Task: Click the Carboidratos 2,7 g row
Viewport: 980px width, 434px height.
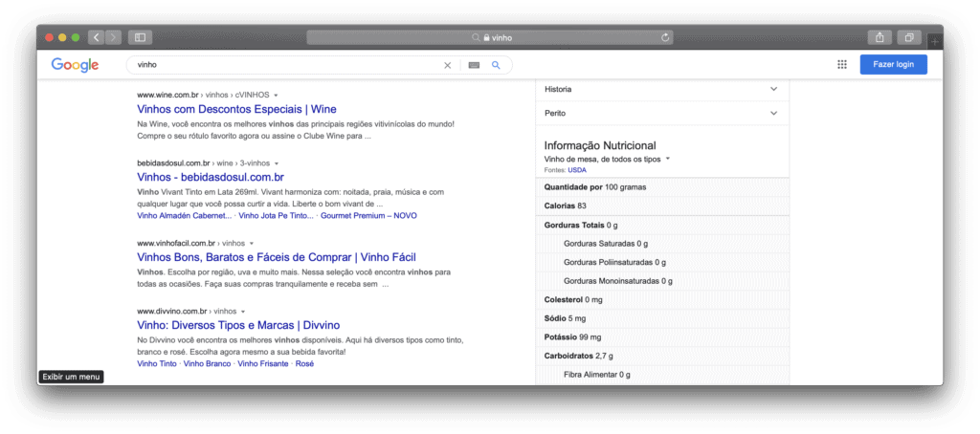Action: coord(662,356)
